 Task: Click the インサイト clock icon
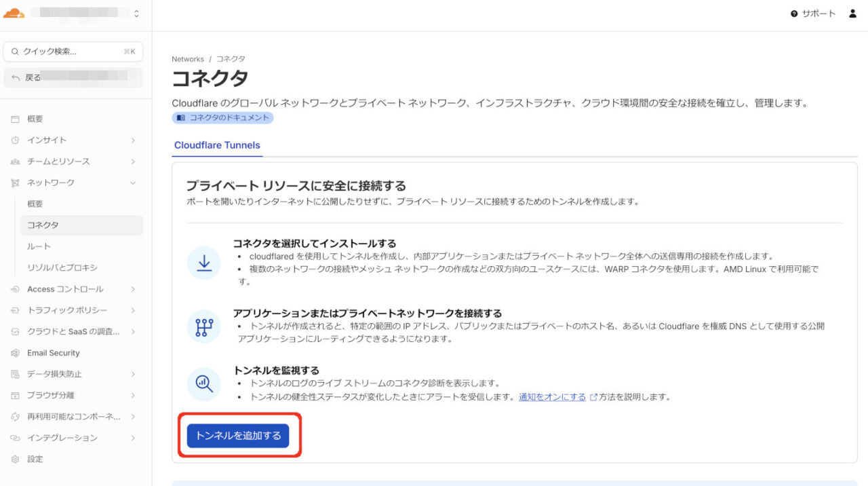[15, 140]
